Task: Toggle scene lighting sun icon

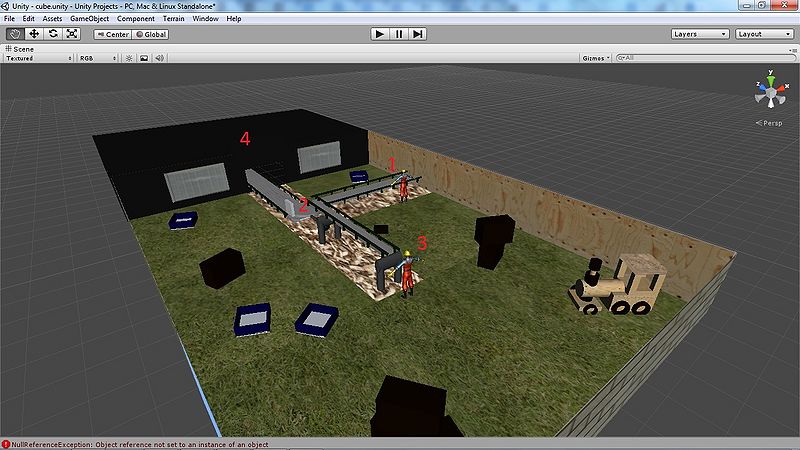Action: coord(128,58)
